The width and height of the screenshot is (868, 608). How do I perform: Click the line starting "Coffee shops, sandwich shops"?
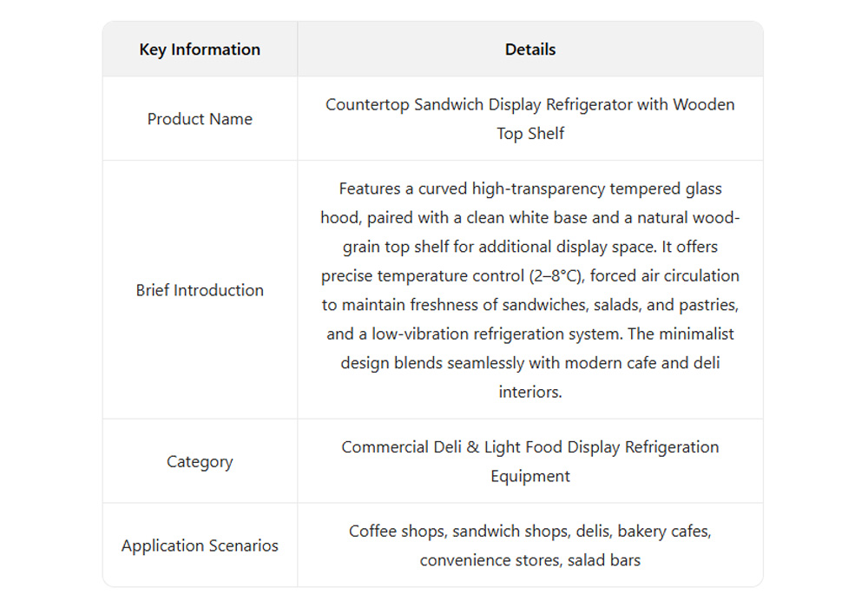click(x=530, y=531)
